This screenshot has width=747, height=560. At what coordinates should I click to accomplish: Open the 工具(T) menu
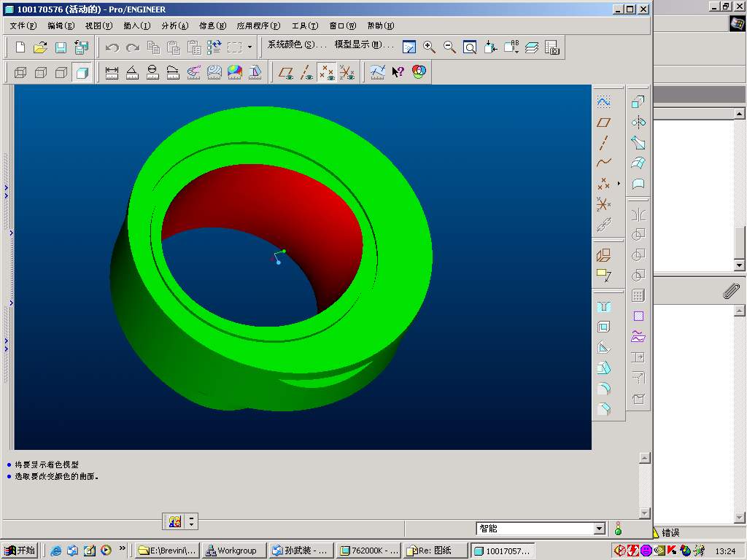tap(305, 26)
